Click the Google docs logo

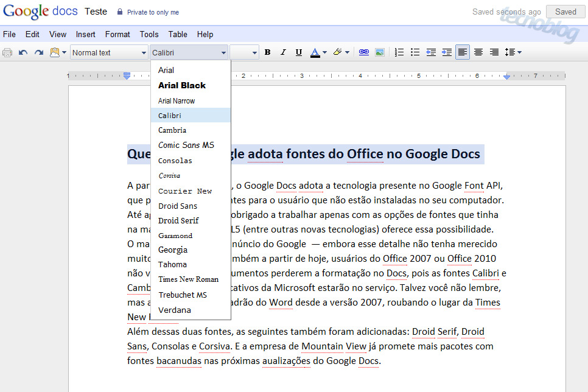click(40, 12)
